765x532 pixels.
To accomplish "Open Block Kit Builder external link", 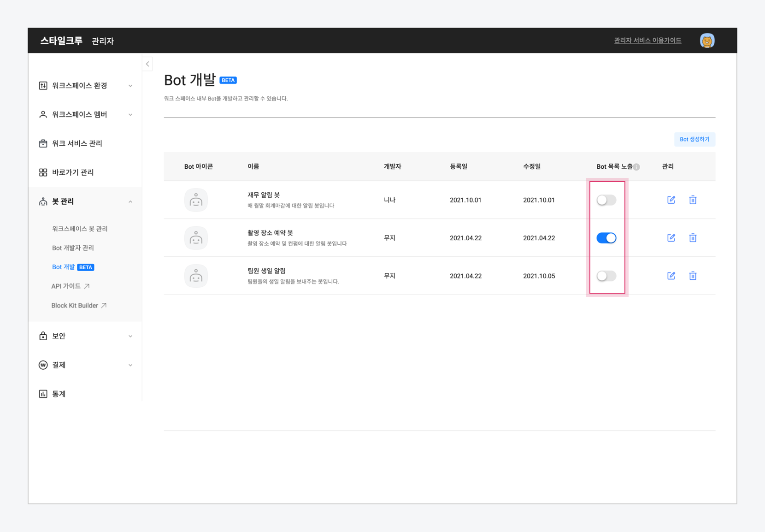I will tap(79, 306).
